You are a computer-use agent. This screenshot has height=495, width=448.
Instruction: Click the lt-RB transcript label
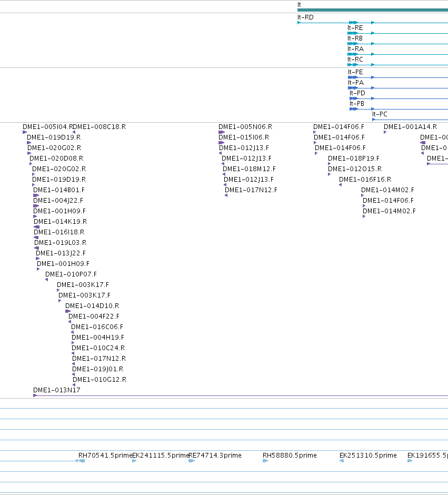point(355,38)
